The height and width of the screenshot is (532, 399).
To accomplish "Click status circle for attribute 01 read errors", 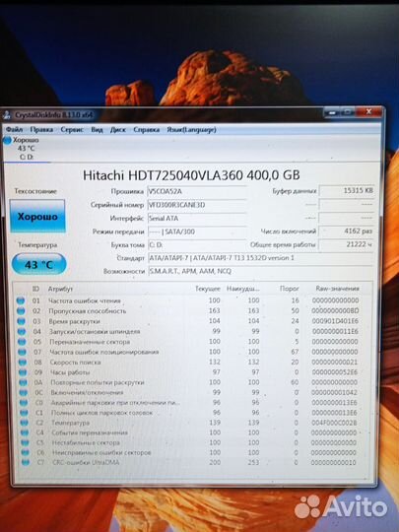I will 21,300.
